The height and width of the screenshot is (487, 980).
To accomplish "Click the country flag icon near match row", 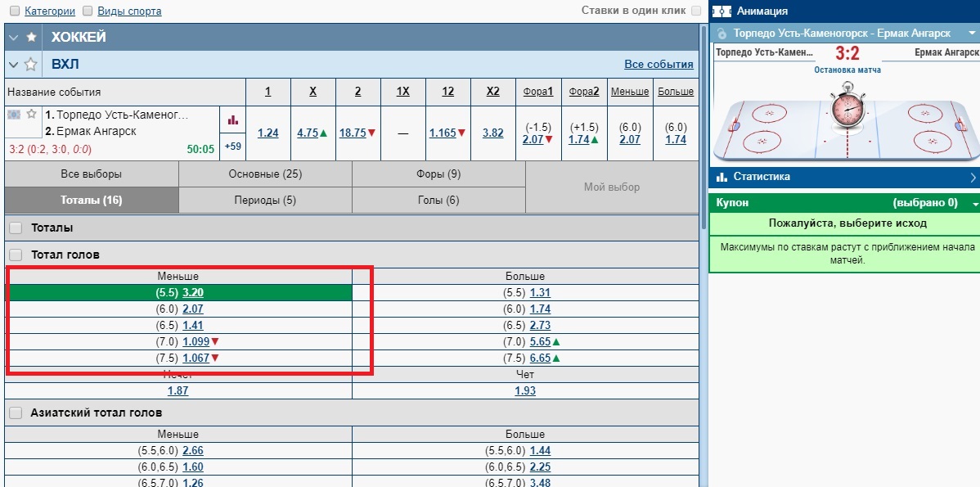I will coord(15,115).
